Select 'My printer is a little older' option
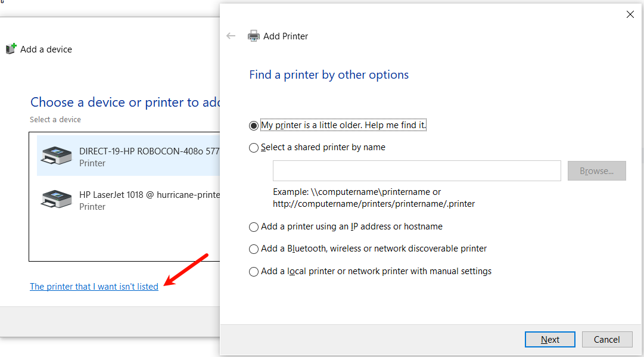 click(254, 126)
